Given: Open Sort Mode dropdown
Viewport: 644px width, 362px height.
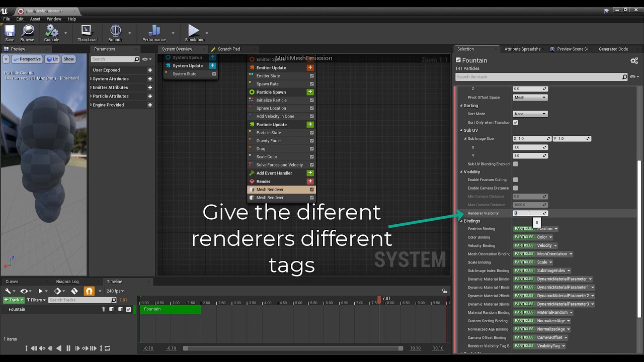Looking at the screenshot, I should coord(530,114).
